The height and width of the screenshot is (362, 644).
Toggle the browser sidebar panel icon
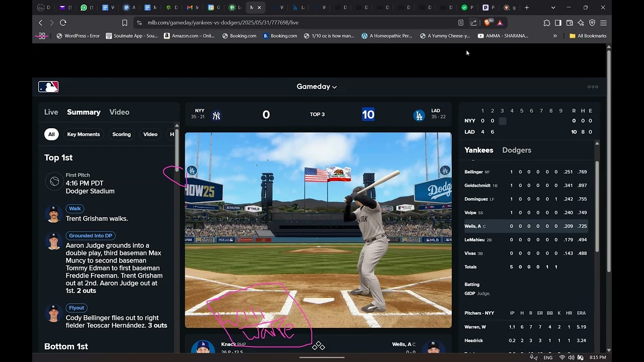click(558, 23)
